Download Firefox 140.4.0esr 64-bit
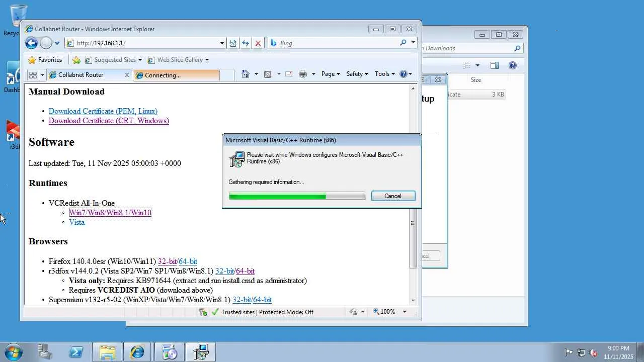 188,261
